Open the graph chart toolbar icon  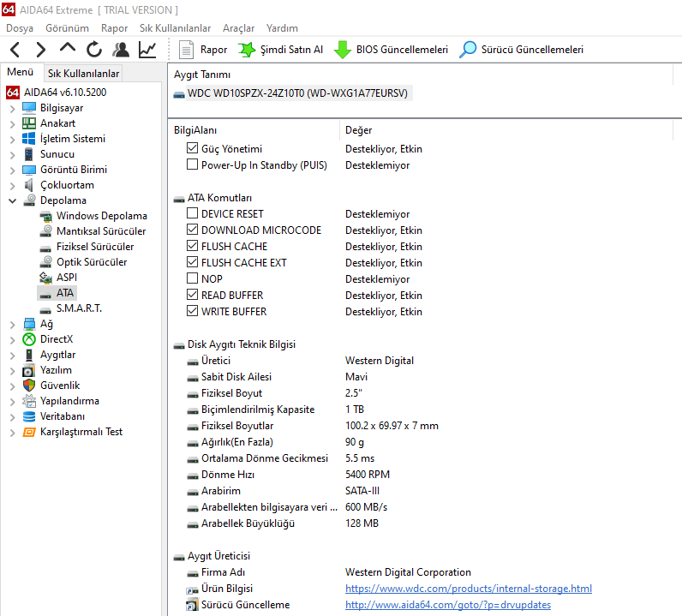[147, 50]
